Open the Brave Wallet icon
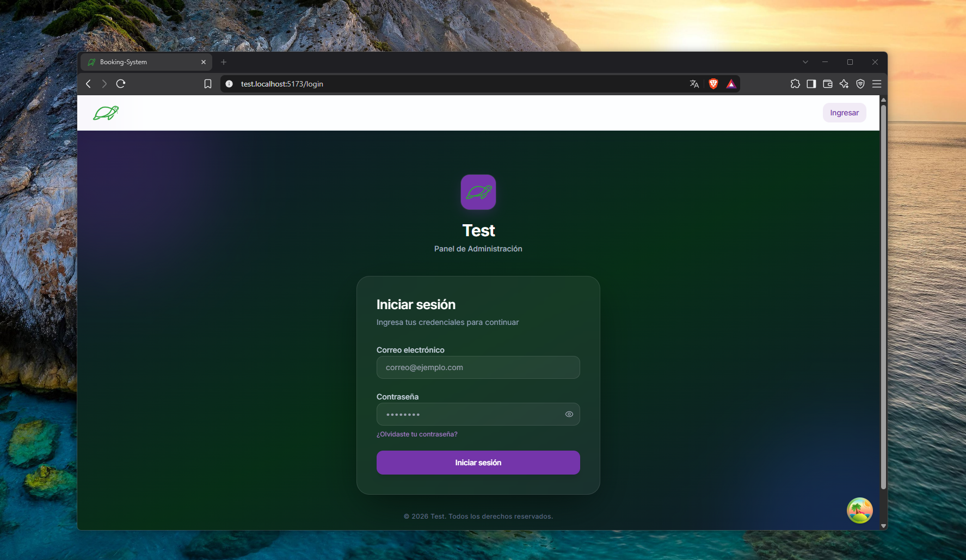The width and height of the screenshot is (966, 560). pos(828,84)
